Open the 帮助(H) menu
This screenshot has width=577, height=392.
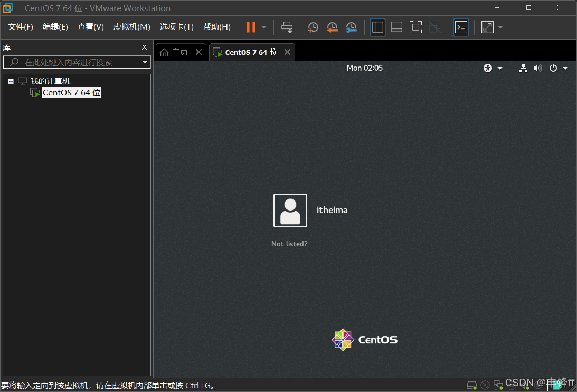[x=217, y=27]
